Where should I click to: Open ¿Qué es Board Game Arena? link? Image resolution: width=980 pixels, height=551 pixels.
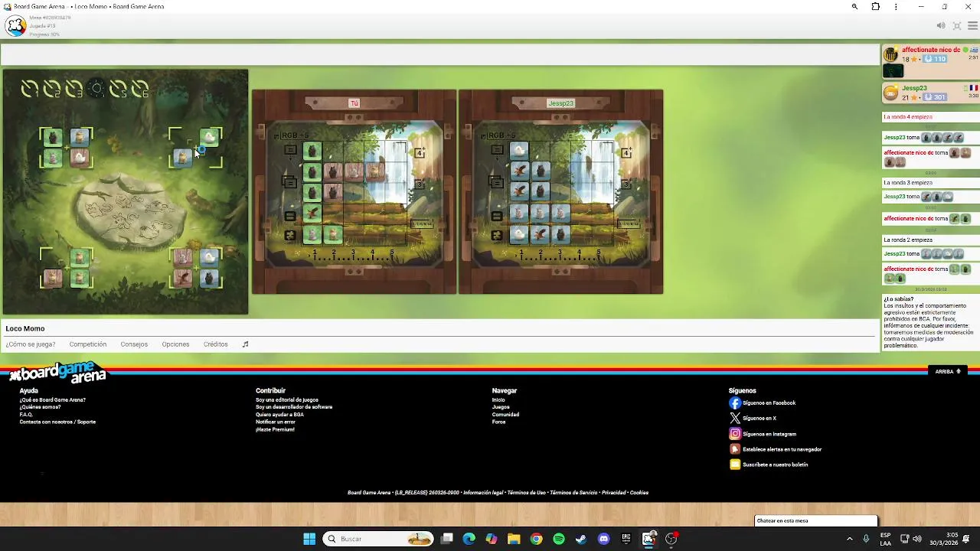click(53, 399)
